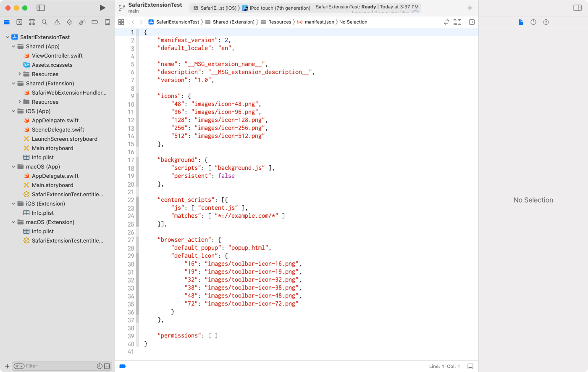588x372 pixels.
Task: Choose the iPod touch (7th generation) destination
Action: tap(276, 8)
